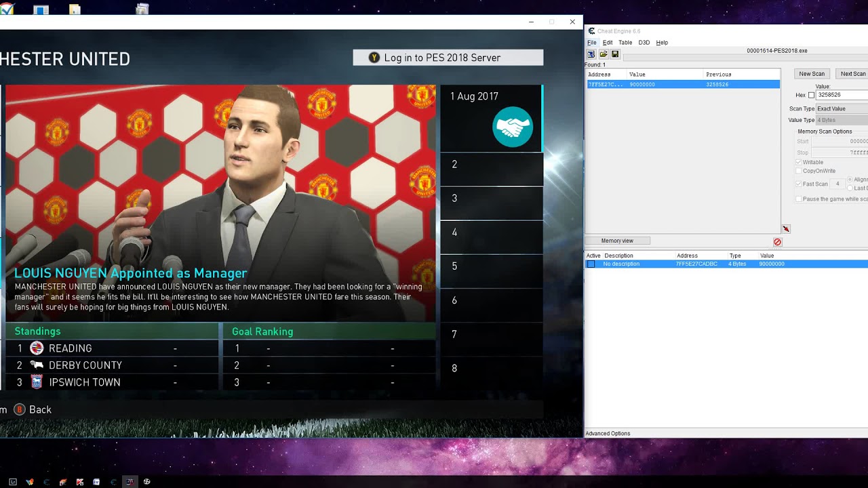Click the Description column header in address list

tap(618, 256)
